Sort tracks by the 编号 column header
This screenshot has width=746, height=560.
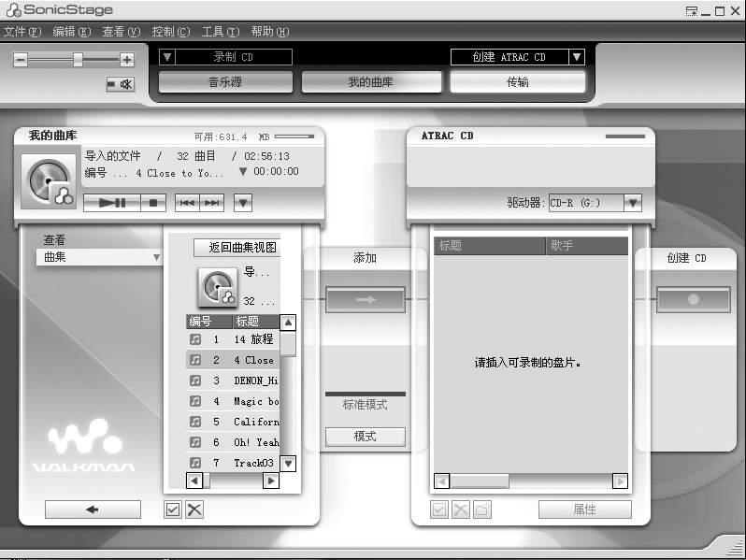coord(208,322)
